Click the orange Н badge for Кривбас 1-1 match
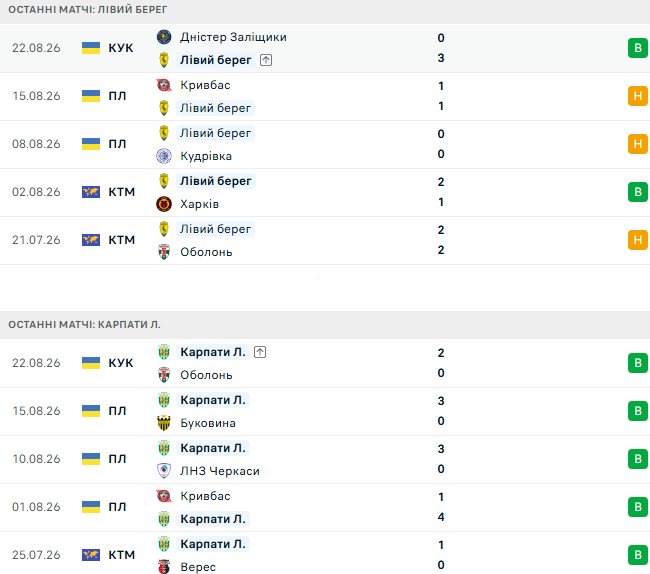The width and height of the screenshot is (650, 574). pos(638,96)
